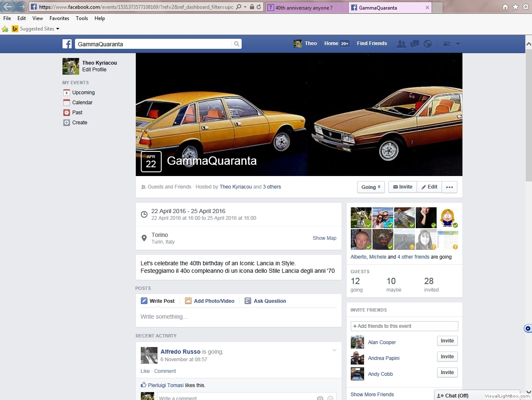The width and height of the screenshot is (532, 400).
Task: Open the Past events sidebar item
Action: point(77,113)
